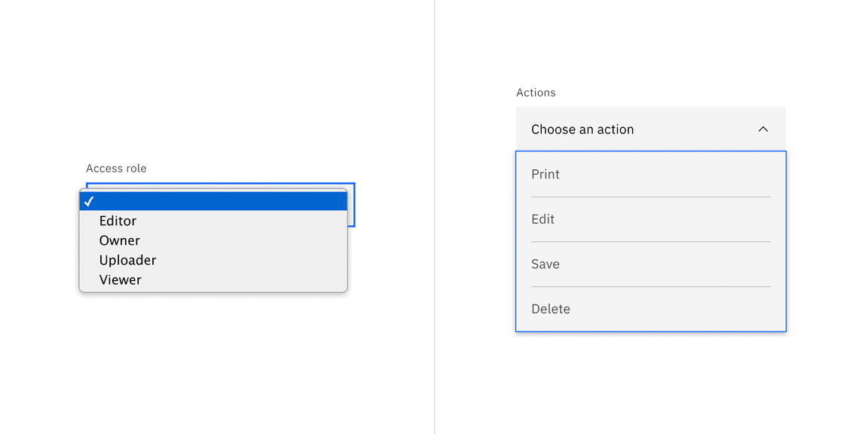This screenshot has height=434, width=868.
Task: Select Uploader from Access role list
Action: [x=127, y=260]
